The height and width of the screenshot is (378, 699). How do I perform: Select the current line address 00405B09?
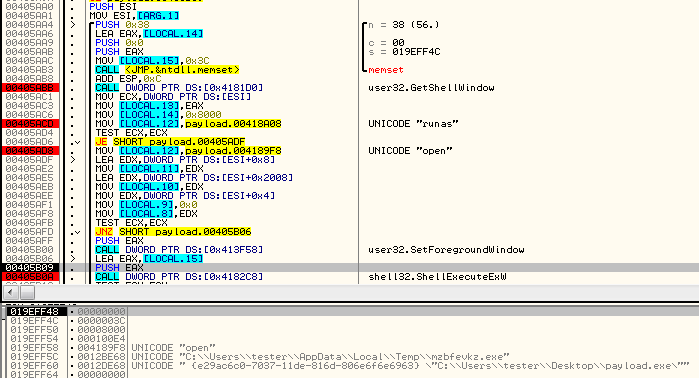(x=29, y=267)
